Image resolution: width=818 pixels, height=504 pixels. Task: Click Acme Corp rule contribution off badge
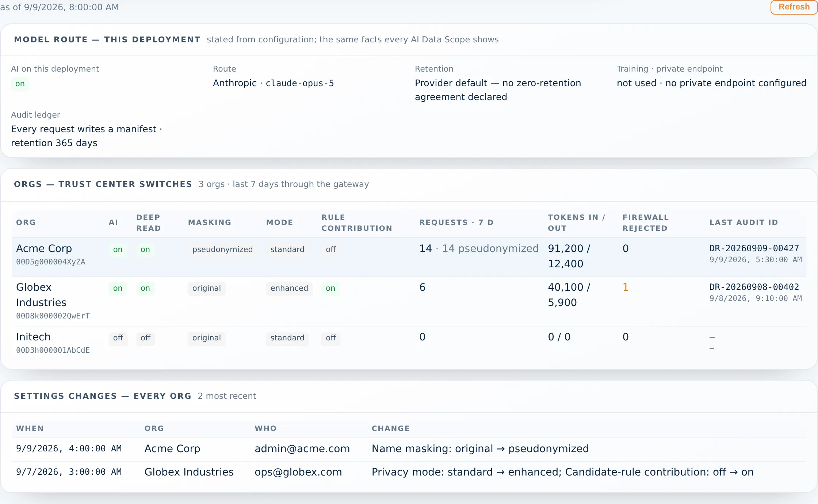click(x=331, y=249)
